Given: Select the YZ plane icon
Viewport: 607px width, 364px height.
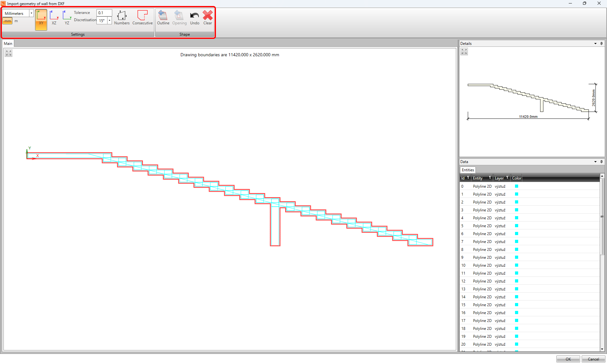Looking at the screenshot, I should (67, 18).
